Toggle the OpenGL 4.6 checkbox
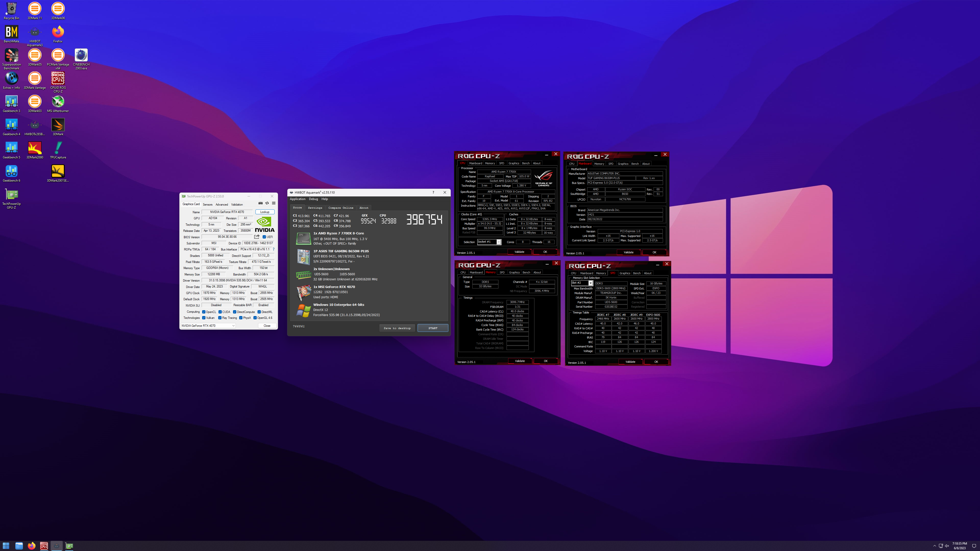This screenshot has width=980, height=551. 255,318
